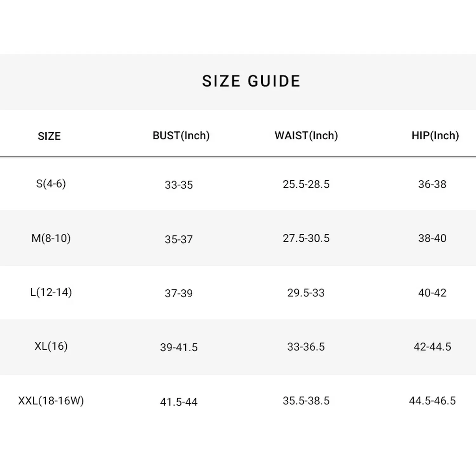Click bust value 33-35
The height and width of the screenshot is (476, 476).
point(179,185)
